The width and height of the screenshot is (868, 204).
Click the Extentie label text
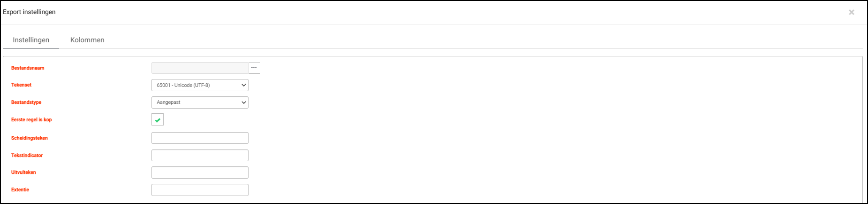20,190
